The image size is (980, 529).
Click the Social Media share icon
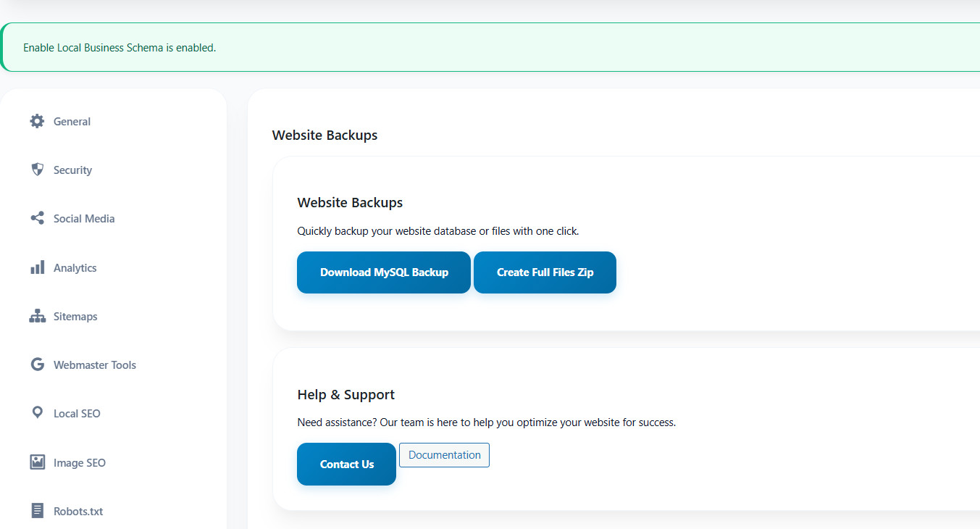[x=37, y=218]
